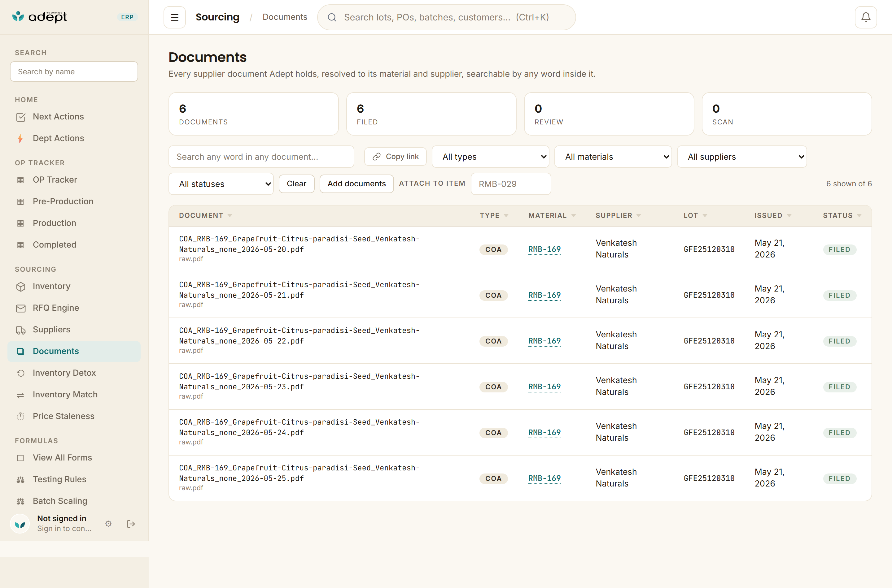This screenshot has width=892, height=588.
Task: Click the Dept Actions lightning icon
Action: pos(21,138)
